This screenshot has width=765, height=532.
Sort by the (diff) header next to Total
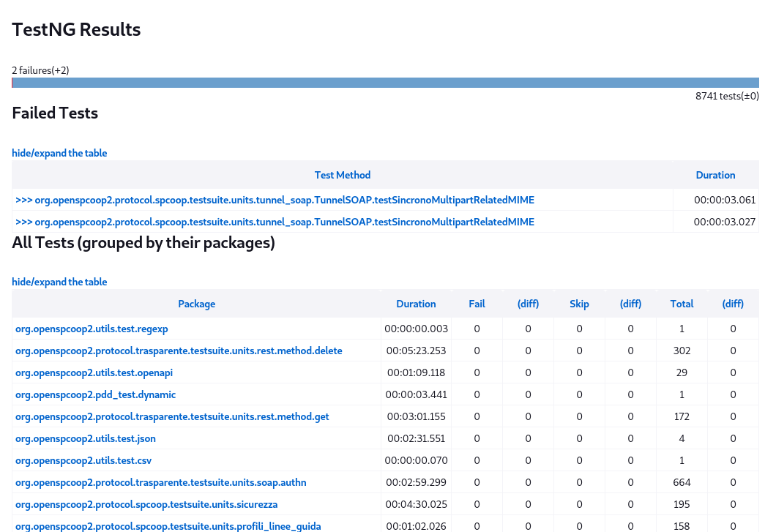click(x=733, y=304)
